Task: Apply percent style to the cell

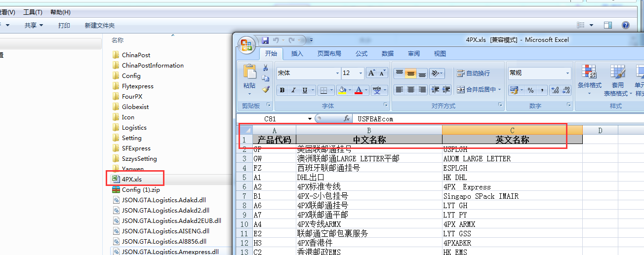Action: pos(531,90)
